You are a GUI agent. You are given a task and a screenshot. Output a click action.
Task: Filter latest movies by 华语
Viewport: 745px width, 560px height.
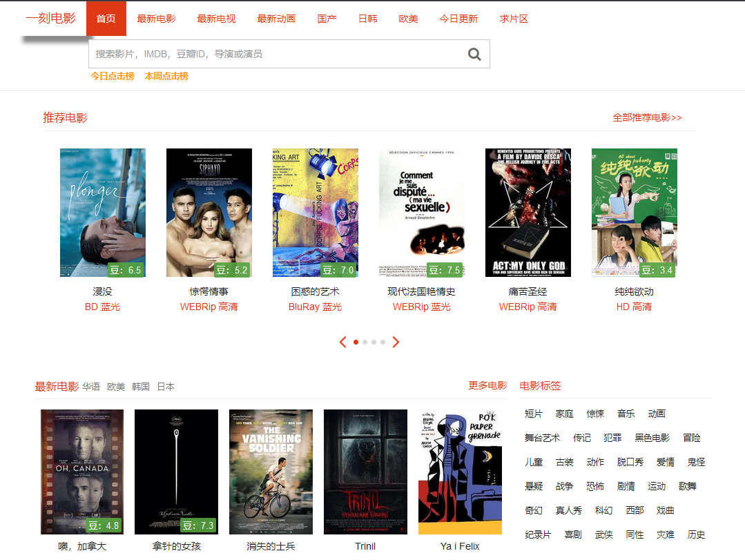(x=91, y=387)
